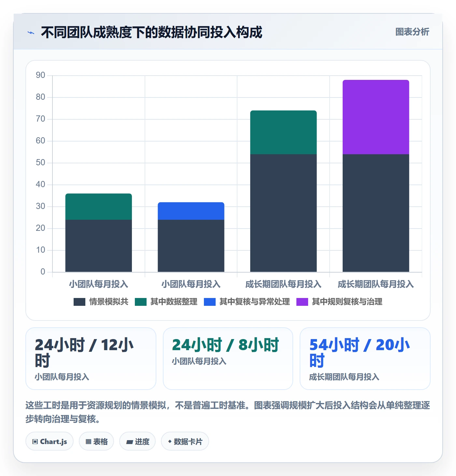Select the 进度 tag chip
The image size is (456, 476).
pyautogui.click(x=137, y=441)
